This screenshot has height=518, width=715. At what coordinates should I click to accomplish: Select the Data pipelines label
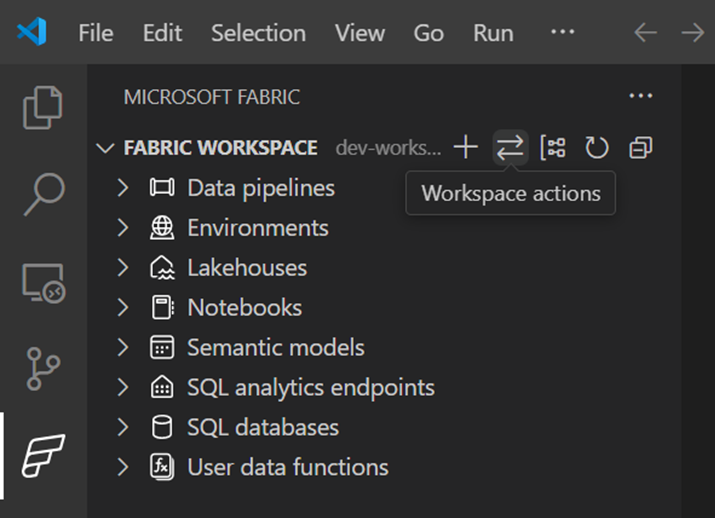pyautogui.click(x=261, y=188)
